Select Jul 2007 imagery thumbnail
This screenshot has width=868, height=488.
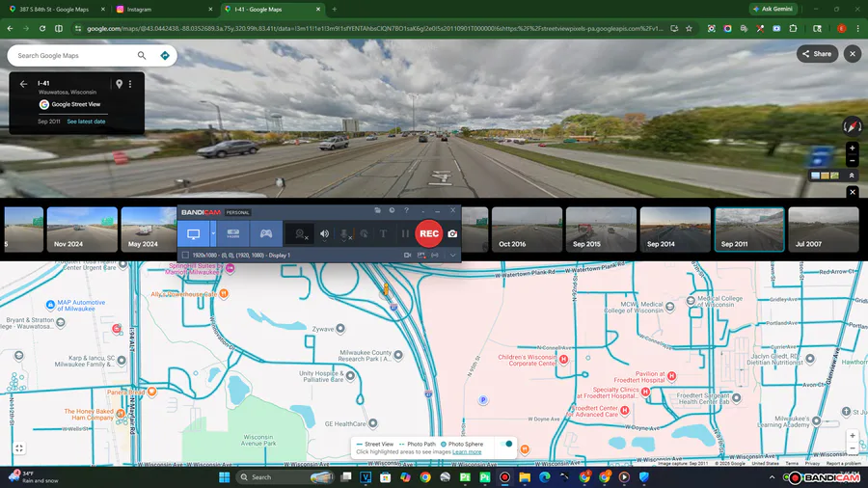[x=824, y=230]
